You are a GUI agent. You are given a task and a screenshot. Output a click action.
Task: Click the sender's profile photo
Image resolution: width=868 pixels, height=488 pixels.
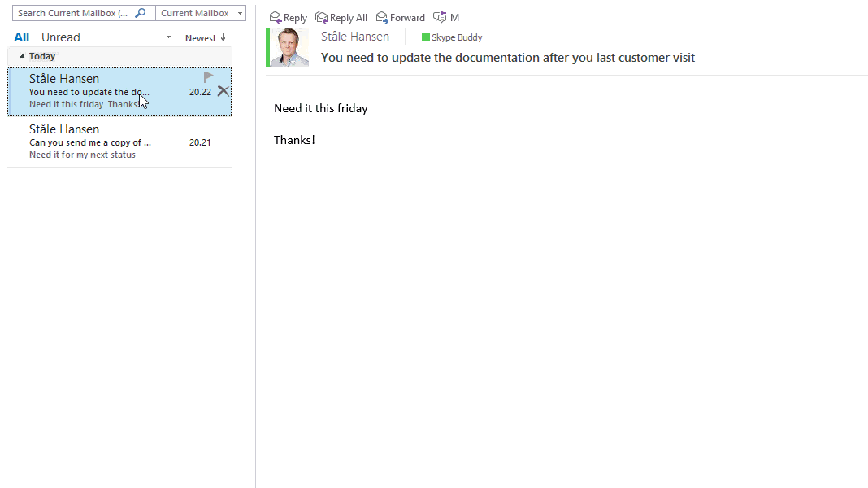(x=289, y=47)
